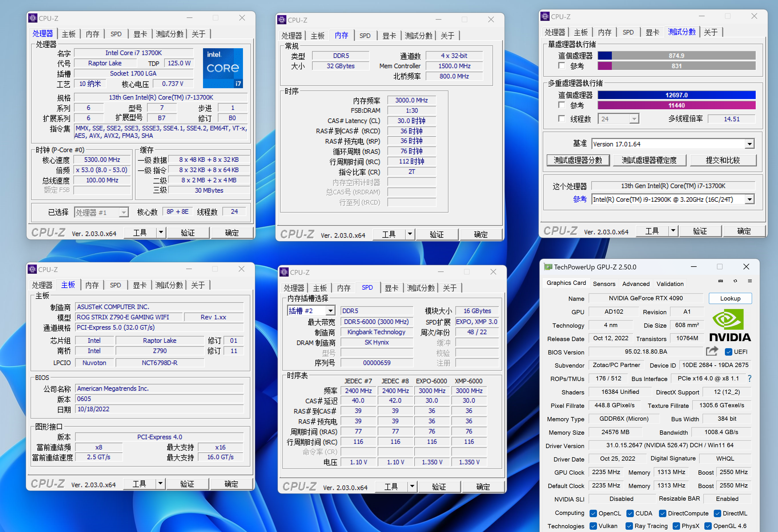
Task: Click the 測試處理器穩定度 button
Action: [649, 160]
